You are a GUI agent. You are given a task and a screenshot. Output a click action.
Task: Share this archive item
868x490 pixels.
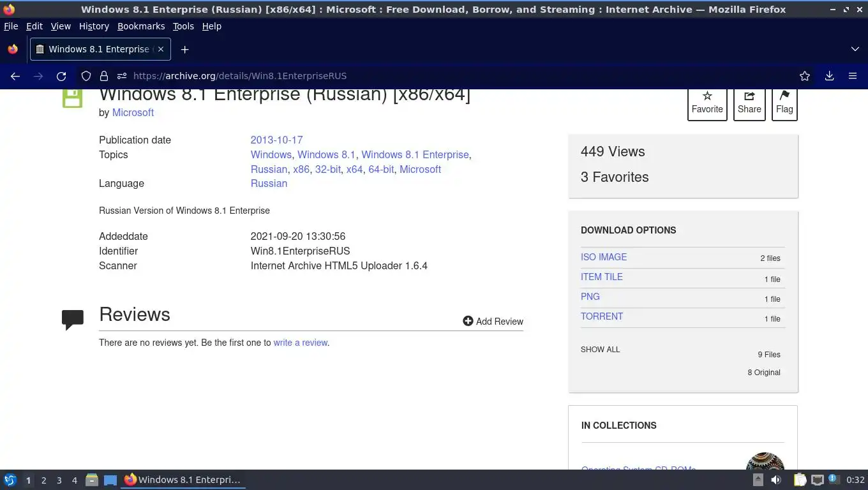click(x=749, y=103)
